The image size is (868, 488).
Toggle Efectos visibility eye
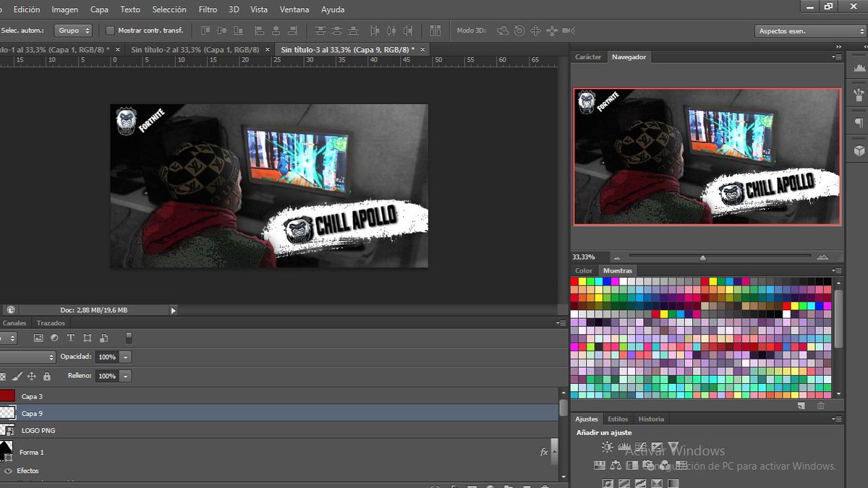(x=8, y=471)
